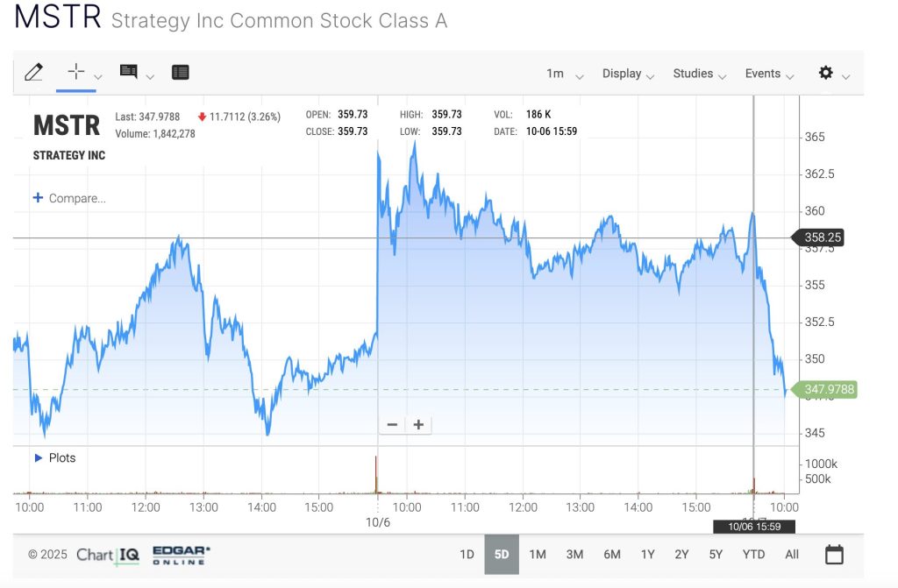Open chart settings gear icon

coord(825,73)
